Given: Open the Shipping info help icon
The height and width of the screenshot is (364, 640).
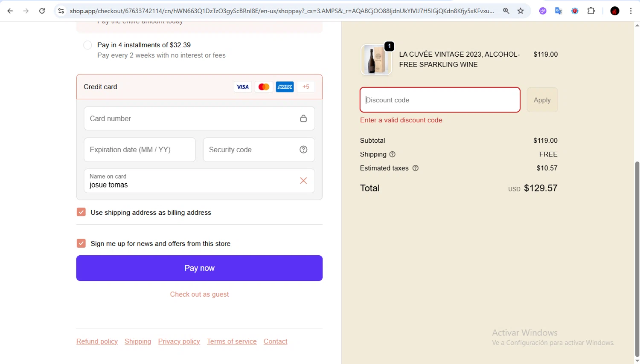Looking at the screenshot, I should [x=393, y=154].
